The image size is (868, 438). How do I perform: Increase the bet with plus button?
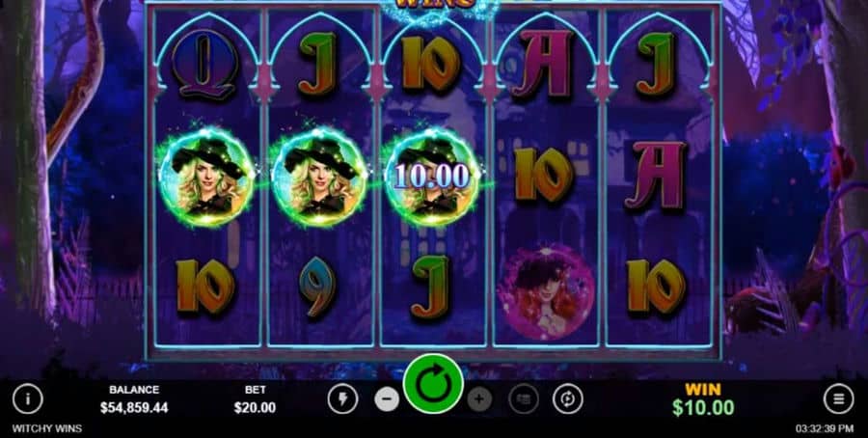coord(479,398)
